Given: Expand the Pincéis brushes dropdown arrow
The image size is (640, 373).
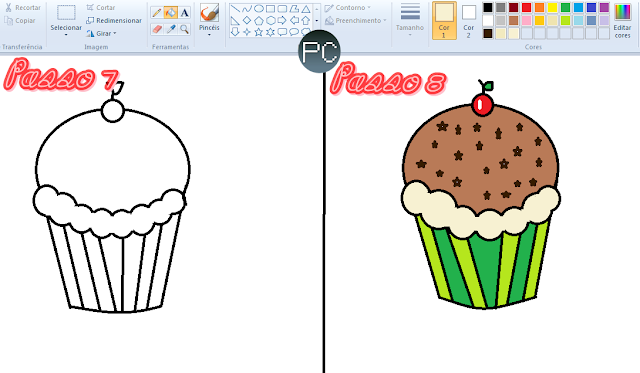Looking at the screenshot, I should pos(209,35).
